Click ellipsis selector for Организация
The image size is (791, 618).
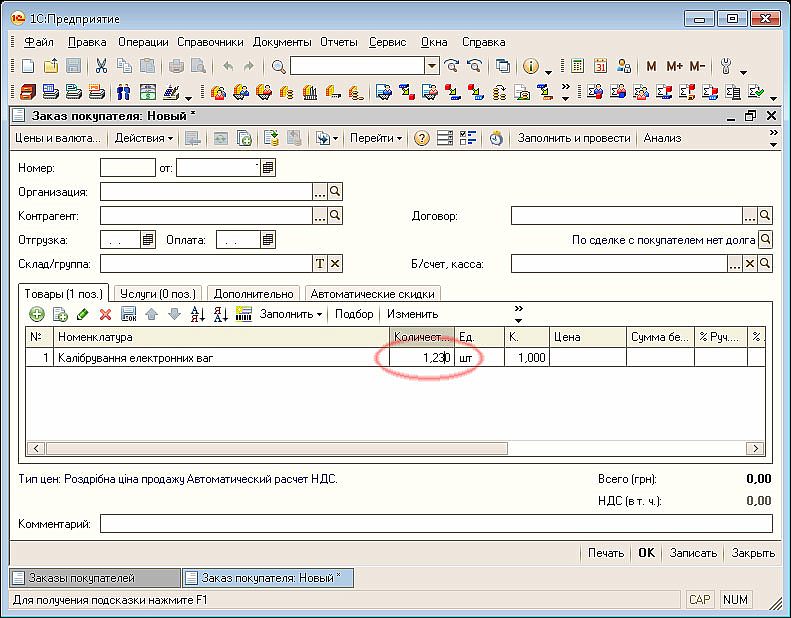(x=320, y=191)
